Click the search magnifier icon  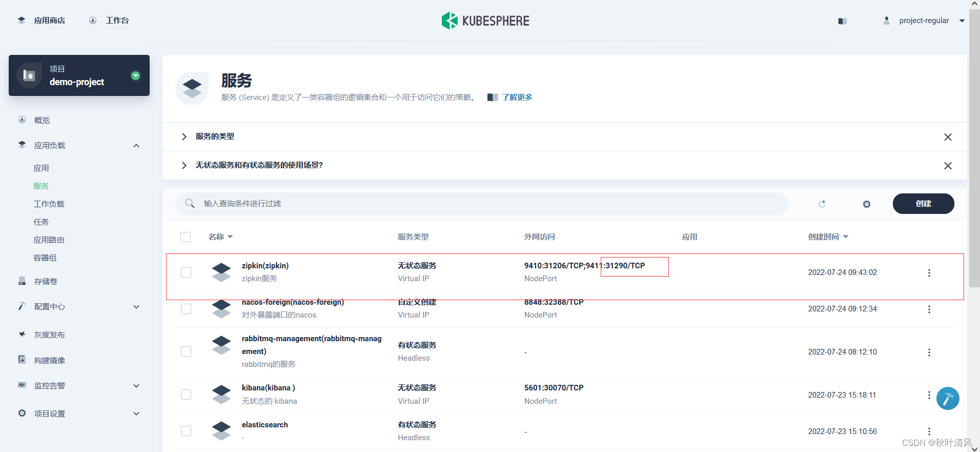[x=190, y=204]
